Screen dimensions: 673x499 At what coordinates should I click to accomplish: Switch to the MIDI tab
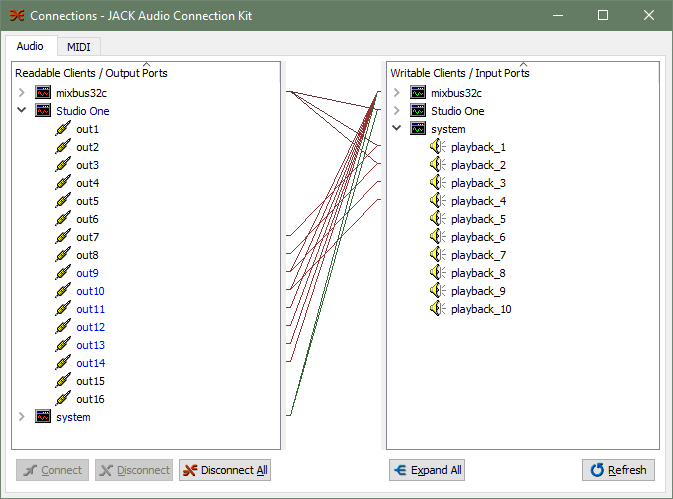79,47
